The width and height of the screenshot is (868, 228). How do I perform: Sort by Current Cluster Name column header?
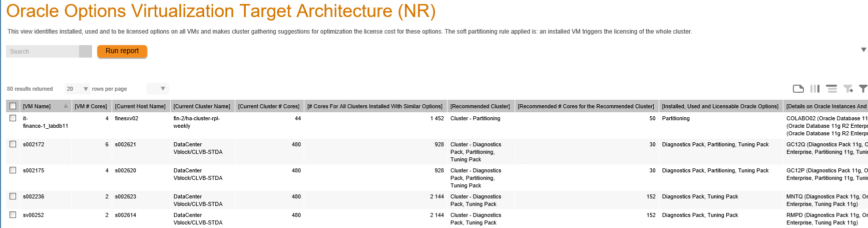tap(202, 106)
